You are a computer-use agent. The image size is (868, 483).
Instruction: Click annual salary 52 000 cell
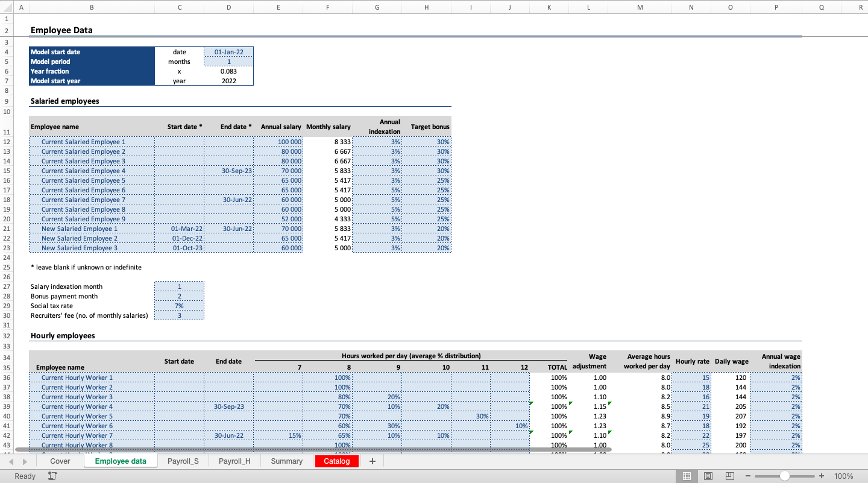coord(278,219)
